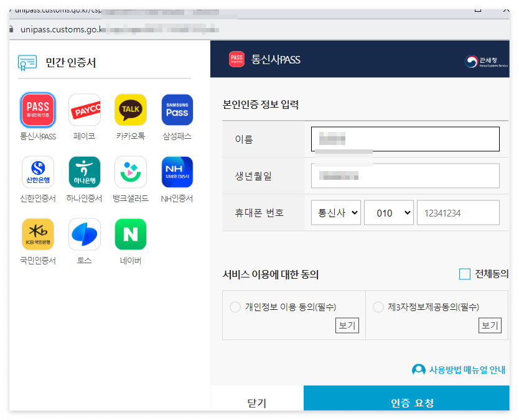Click the 닫기 close button
The height and width of the screenshot is (420, 519).
257,398
